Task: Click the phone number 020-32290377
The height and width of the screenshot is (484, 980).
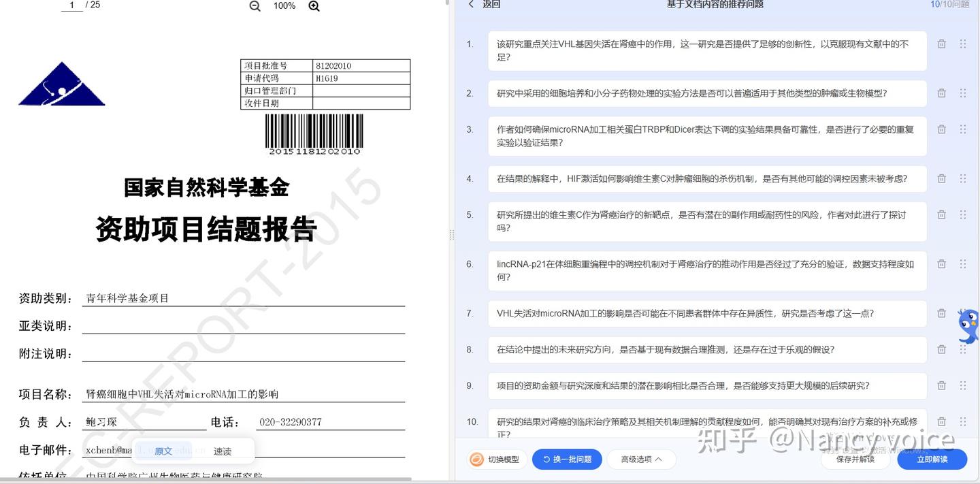Action: click(291, 422)
